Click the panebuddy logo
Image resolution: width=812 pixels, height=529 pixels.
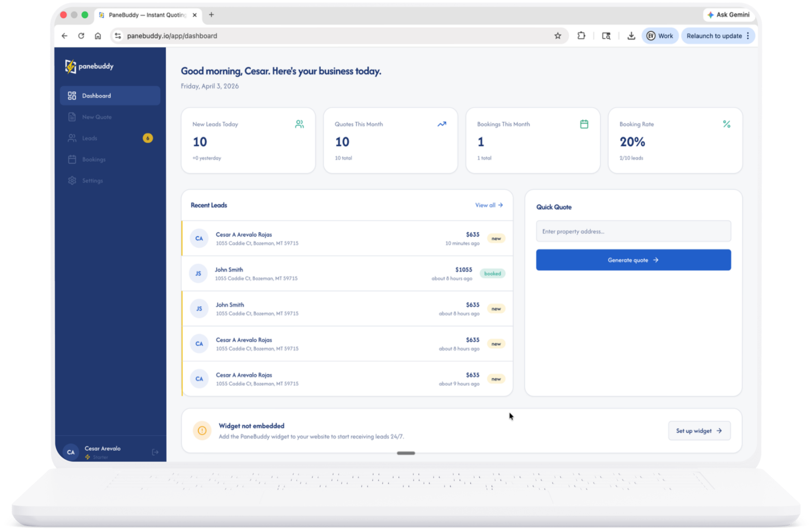pyautogui.click(x=89, y=66)
